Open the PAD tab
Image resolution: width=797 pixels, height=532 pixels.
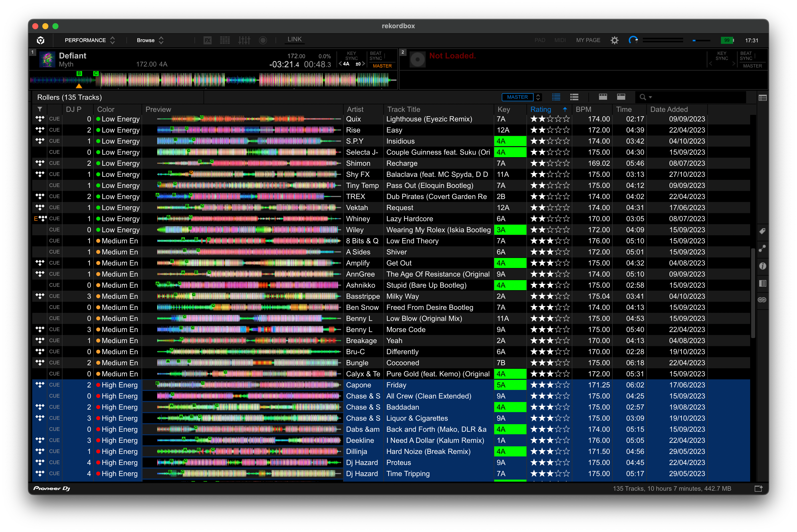(540, 40)
